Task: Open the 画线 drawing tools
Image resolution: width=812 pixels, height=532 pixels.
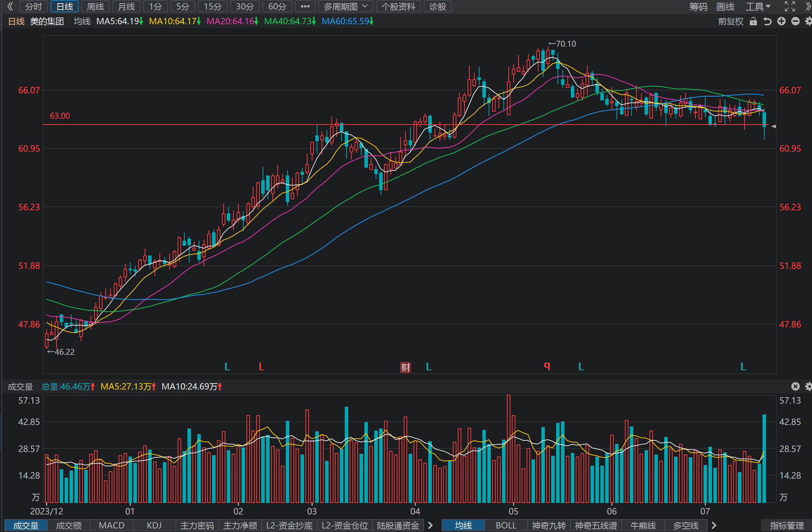Action: [x=725, y=6]
